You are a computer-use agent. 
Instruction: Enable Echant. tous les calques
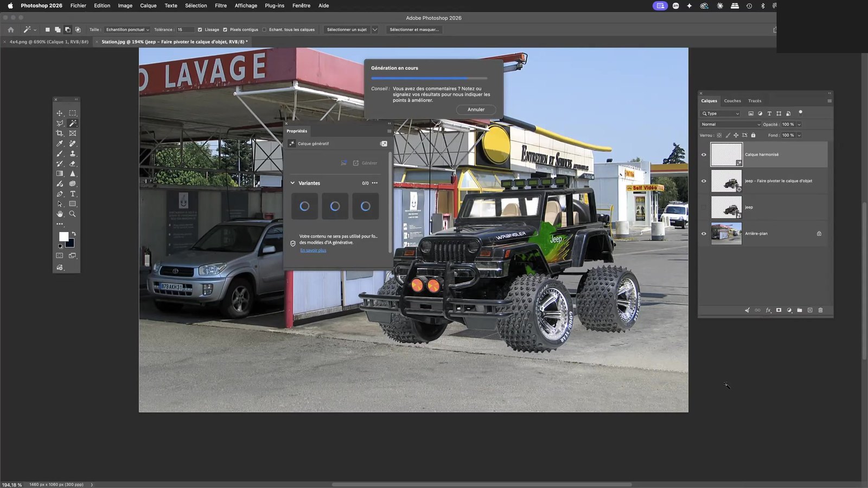264,30
